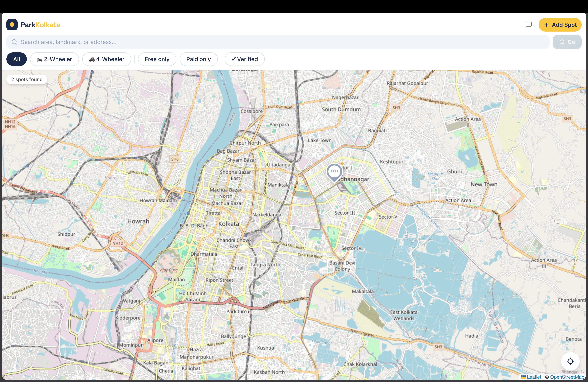Click the East Kolkata Wetlands label
The height and width of the screenshot is (382, 588).
coord(404,315)
